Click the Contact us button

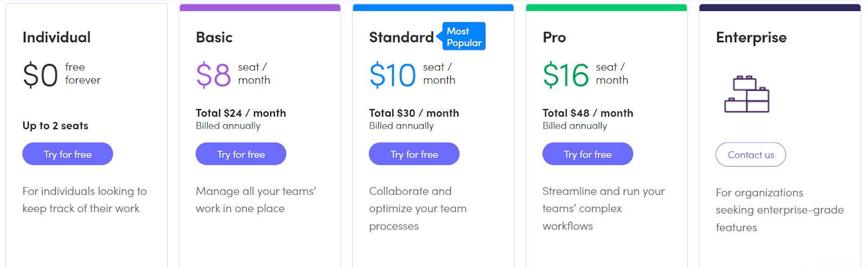click(x=750, y=155)
